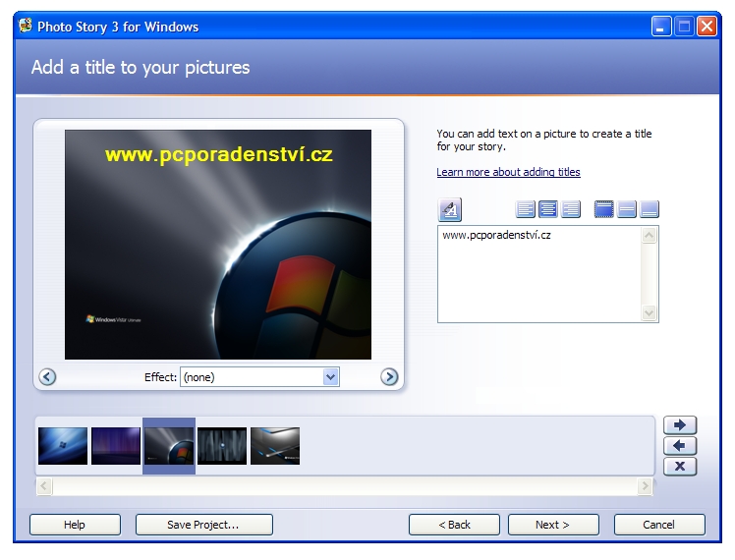The height and width of the screenshot is (560, 735).
Task: Click the large picture preview
Action: (218, 245)
